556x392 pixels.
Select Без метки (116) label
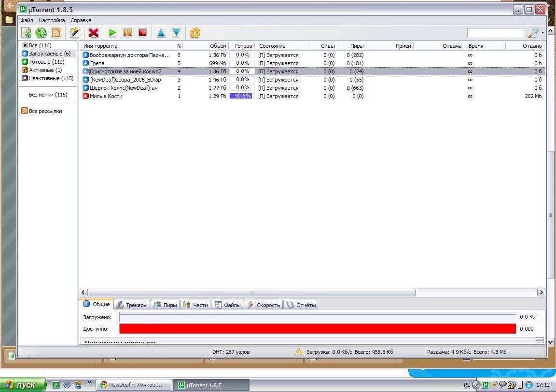pyautogui.click(x=48, y=95)
